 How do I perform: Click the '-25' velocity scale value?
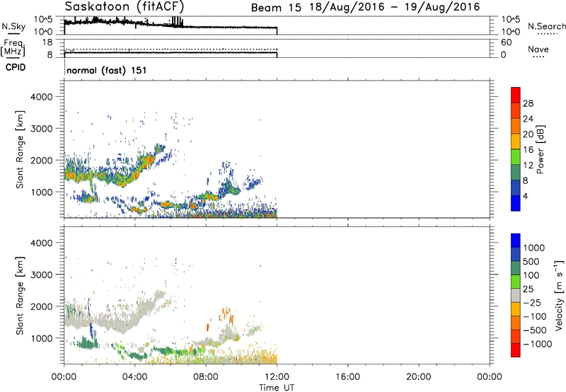coord(532,303)
